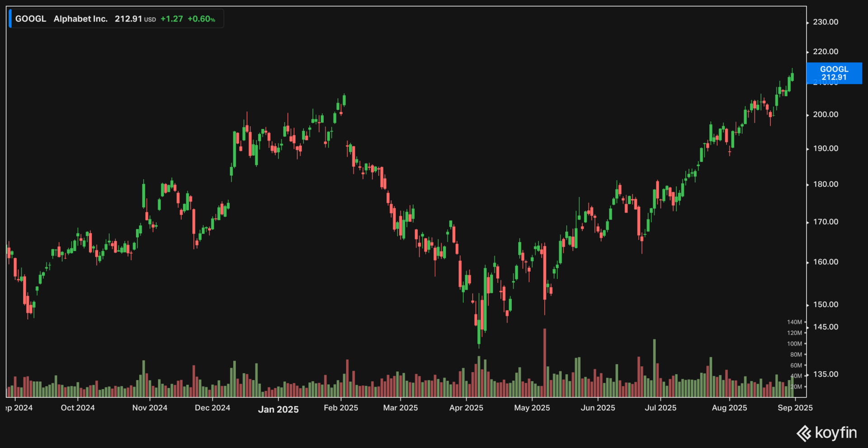Click the Oct 2024 date label
The width and height of the screenshot is (868, 448).
pos(78,408)
